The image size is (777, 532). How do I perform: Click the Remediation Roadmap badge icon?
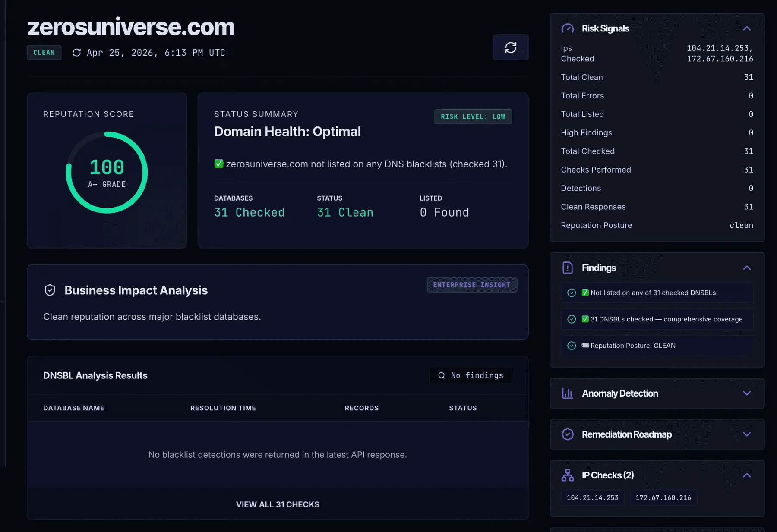568,434
